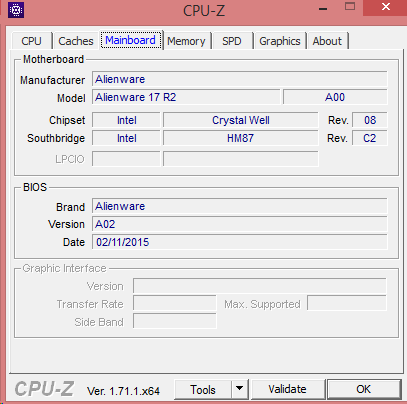407x404 pixels.
Task: Click the Transfer Rate field
Action: (175, 304)
